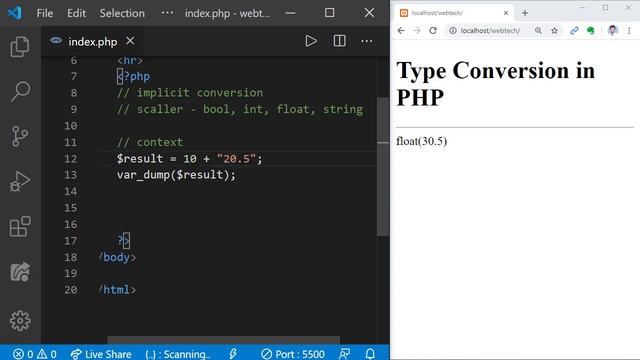640x360 pixels.
Task: Open the feedback icon in status bar
Action: coord(344,353)
